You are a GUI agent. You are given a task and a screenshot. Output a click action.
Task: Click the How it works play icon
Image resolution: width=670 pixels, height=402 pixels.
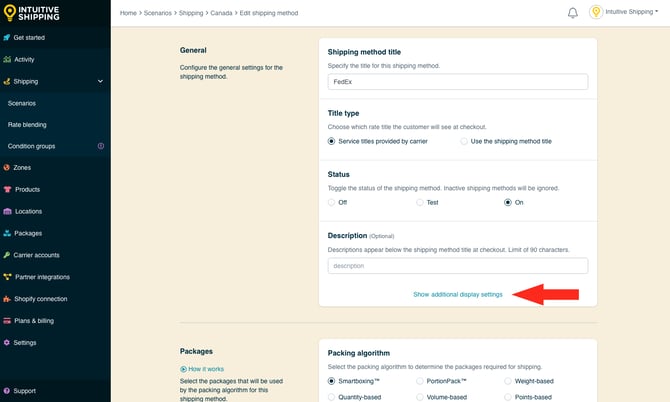click(183, 369)
